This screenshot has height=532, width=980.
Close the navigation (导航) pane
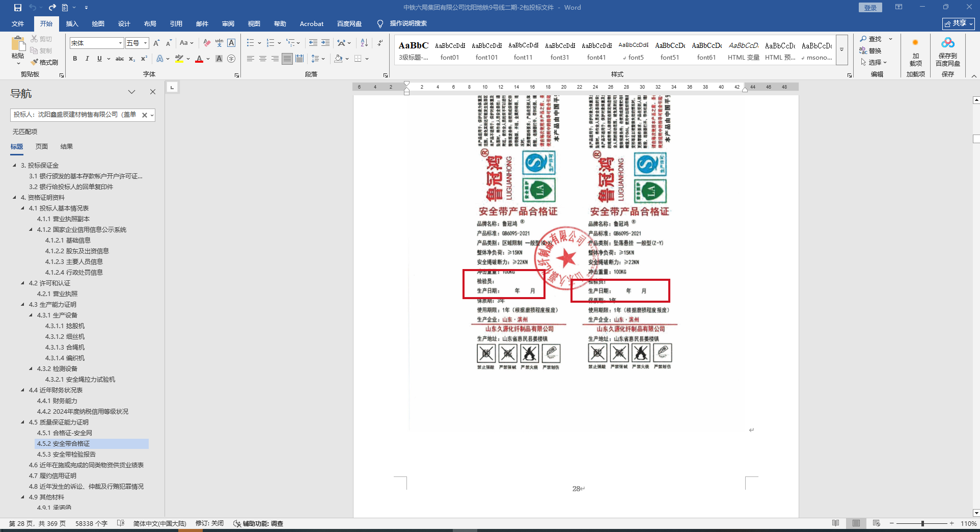tap(152, 92)
